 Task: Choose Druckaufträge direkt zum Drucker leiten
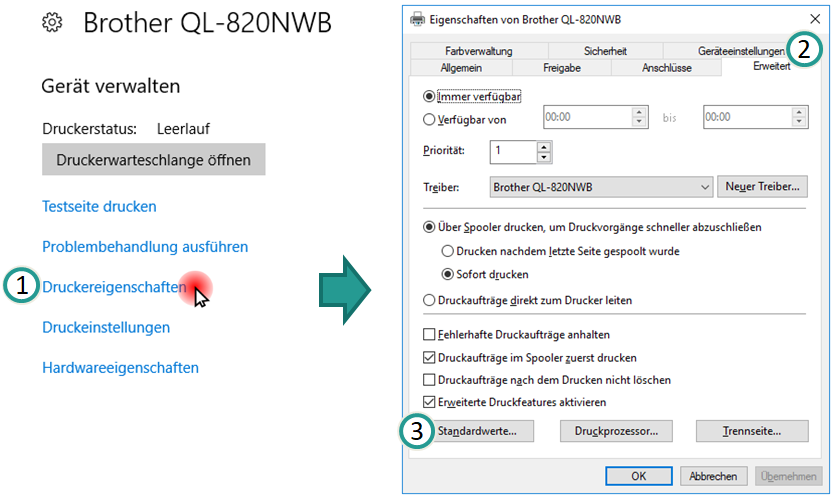click(x=429, y=301)
